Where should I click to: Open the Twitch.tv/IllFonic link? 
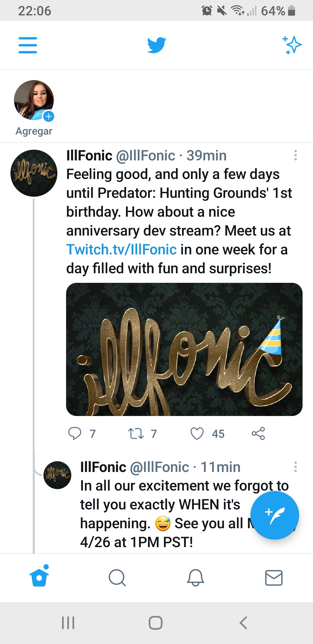121,249
